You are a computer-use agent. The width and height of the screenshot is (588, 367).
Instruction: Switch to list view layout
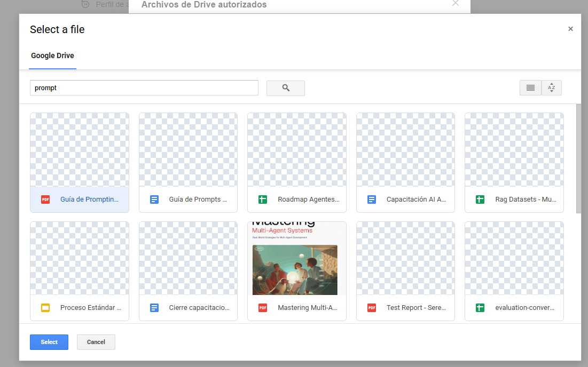530,88
